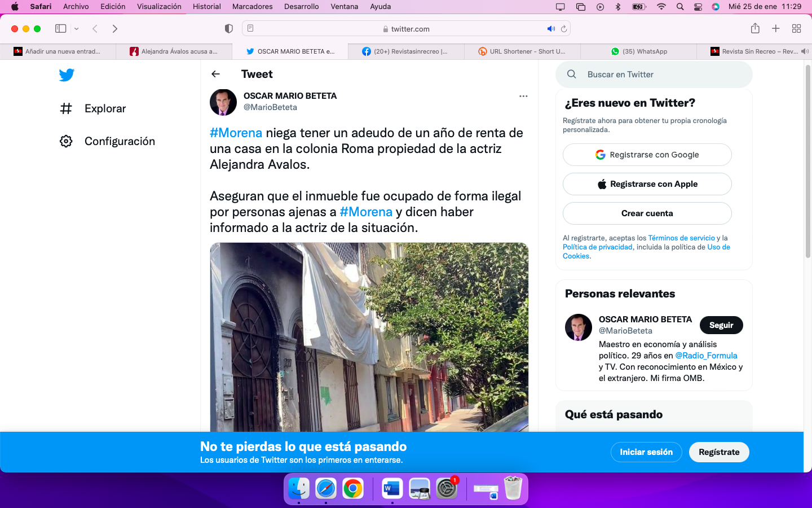
Task: Toggle the Reader view icon
Action: (250, 29)
